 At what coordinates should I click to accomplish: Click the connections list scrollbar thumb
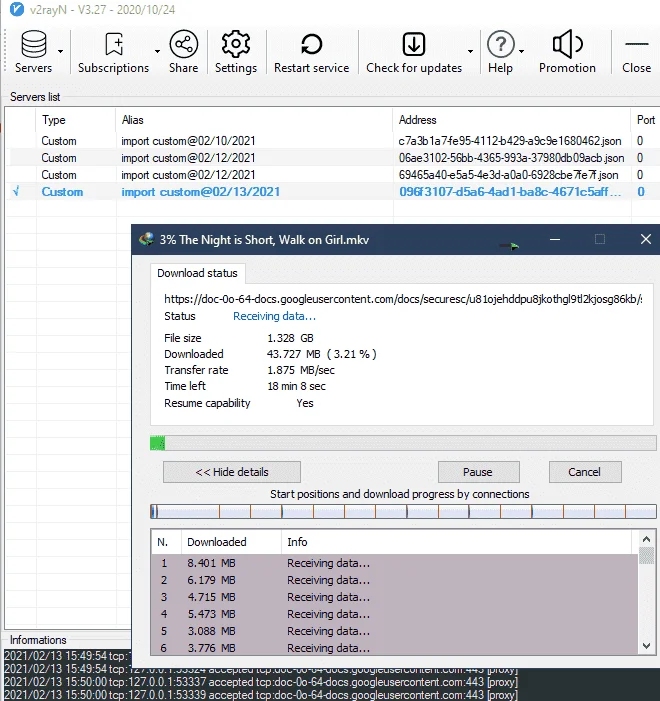click(646, 556)
